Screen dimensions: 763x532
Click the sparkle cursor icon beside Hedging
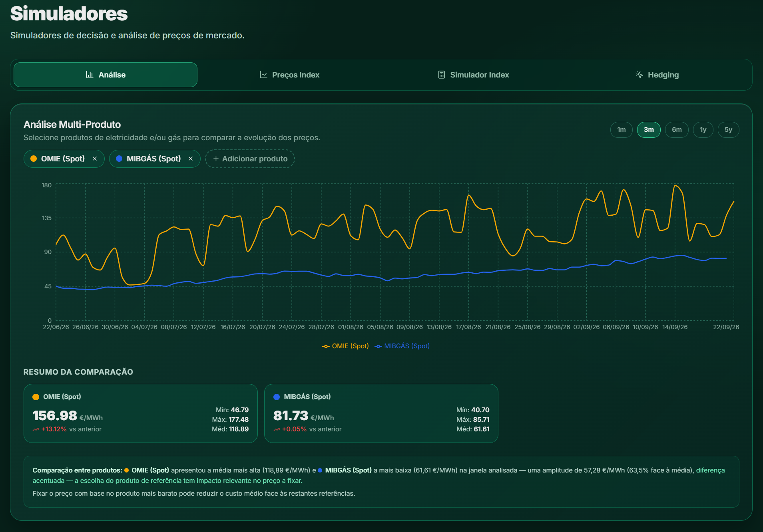coord(639,75)
